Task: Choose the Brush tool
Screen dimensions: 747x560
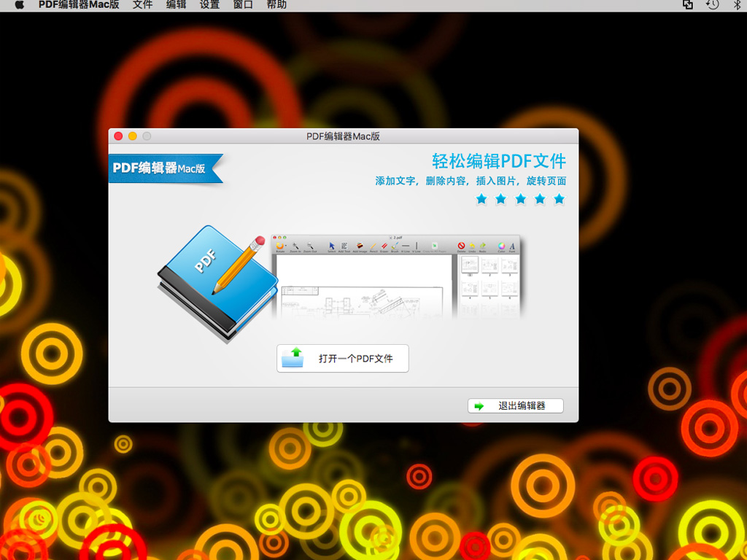Action: 395,245
